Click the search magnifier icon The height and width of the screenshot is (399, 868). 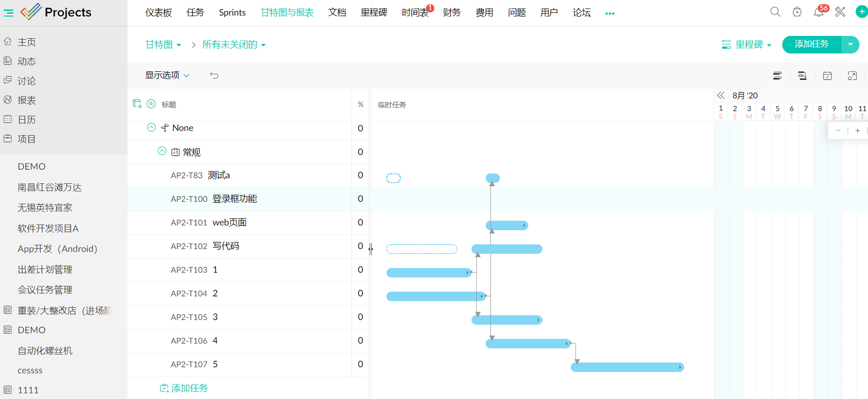click(775, 12)
